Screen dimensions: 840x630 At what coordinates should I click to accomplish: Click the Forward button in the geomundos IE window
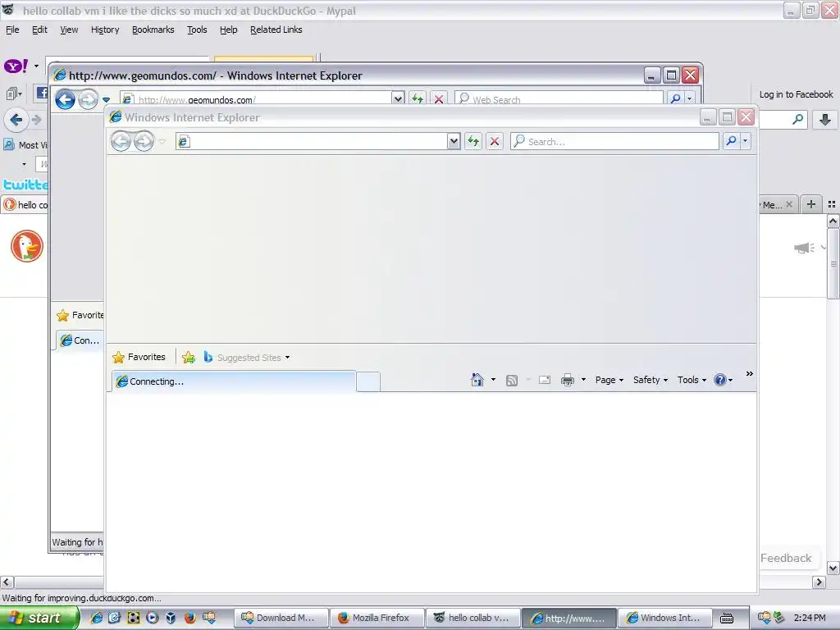[88, 99]
